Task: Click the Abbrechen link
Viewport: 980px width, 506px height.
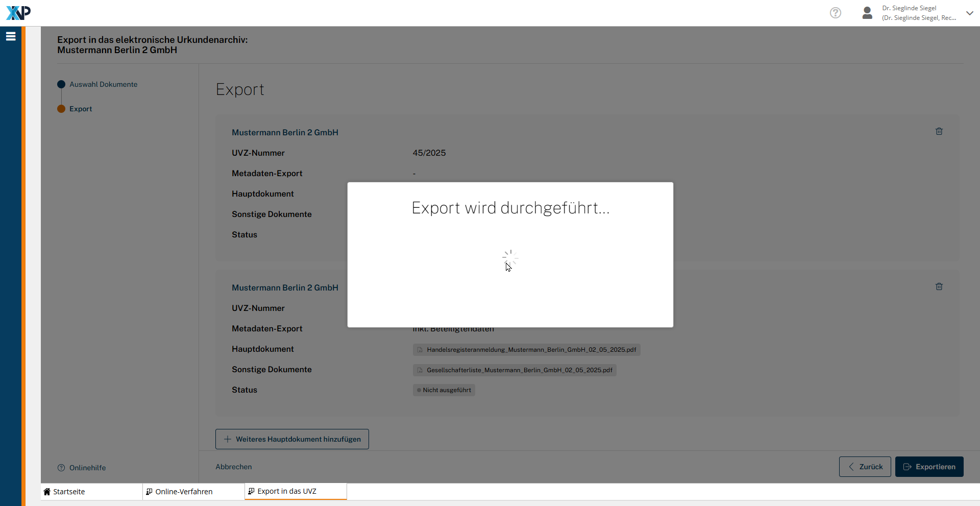Action: 233,467
